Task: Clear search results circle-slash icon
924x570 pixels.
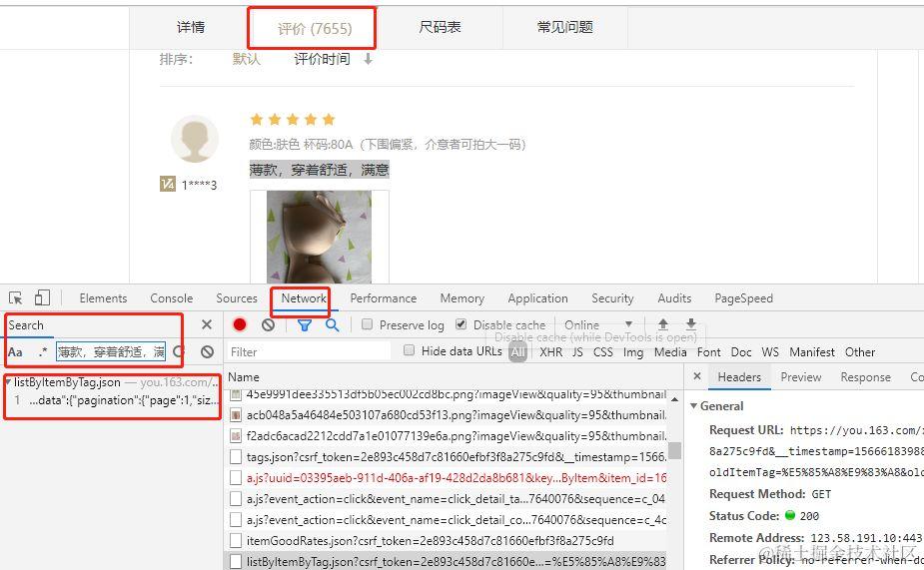Action: click(x=207, y=352)
